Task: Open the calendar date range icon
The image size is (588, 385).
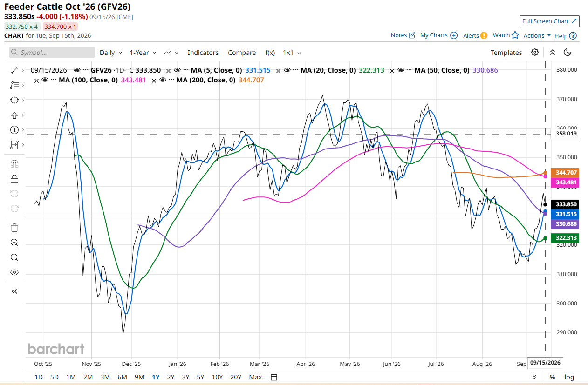Action: click(274, 377)
